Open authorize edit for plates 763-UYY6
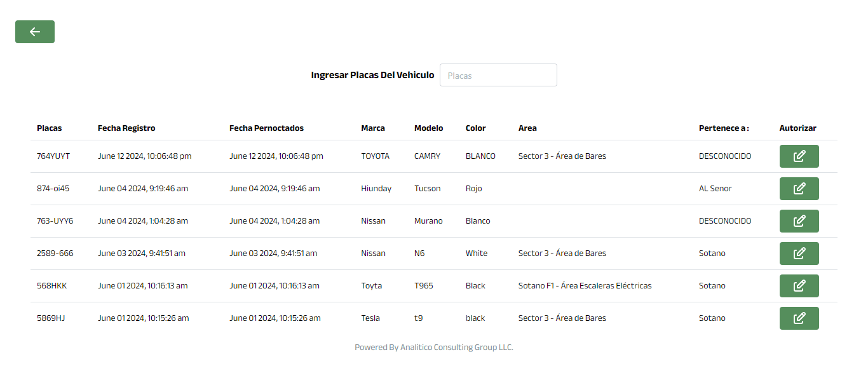Viewport: 868px width, 392px height. [x=799, y=221]
